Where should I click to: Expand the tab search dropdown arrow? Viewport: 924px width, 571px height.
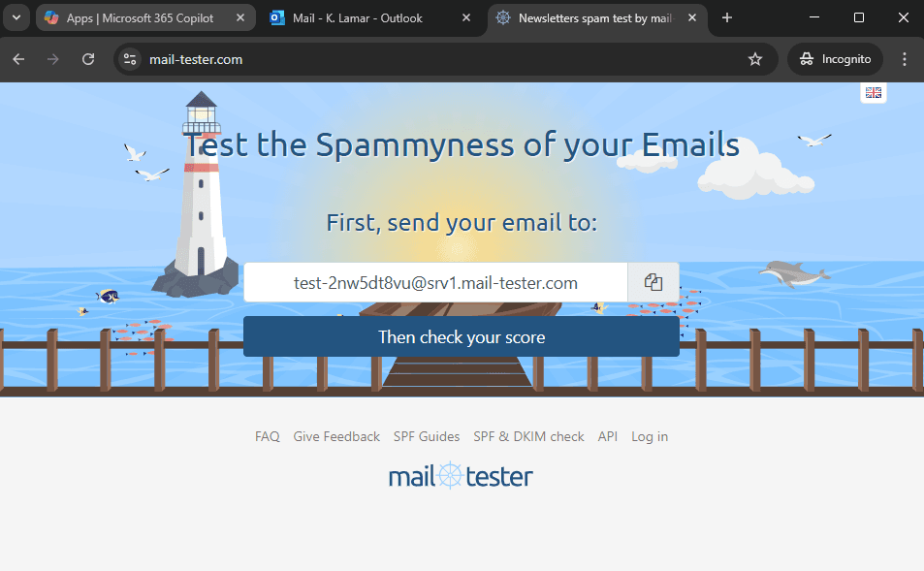(x=15, y=16)
